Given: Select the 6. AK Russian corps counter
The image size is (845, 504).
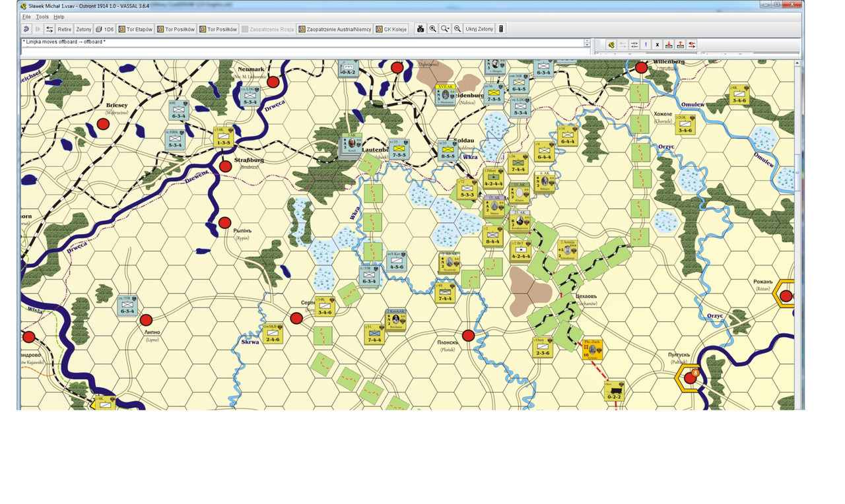Looking at the screenshot, I should coord(546,181).
